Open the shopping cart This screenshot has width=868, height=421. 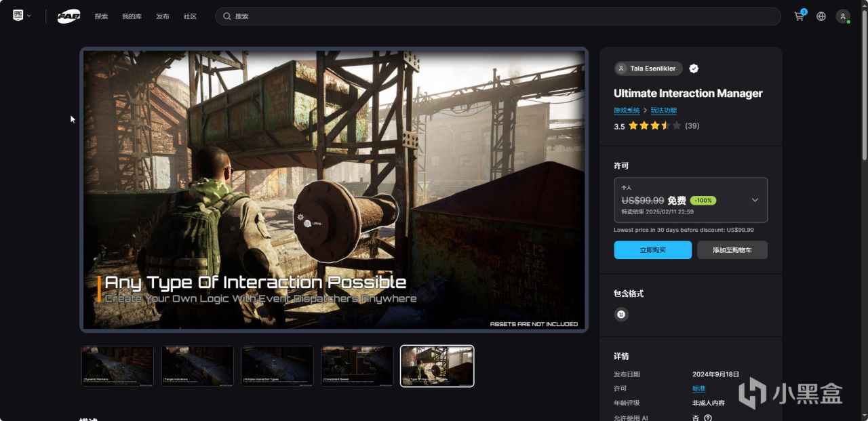[800, 16]
